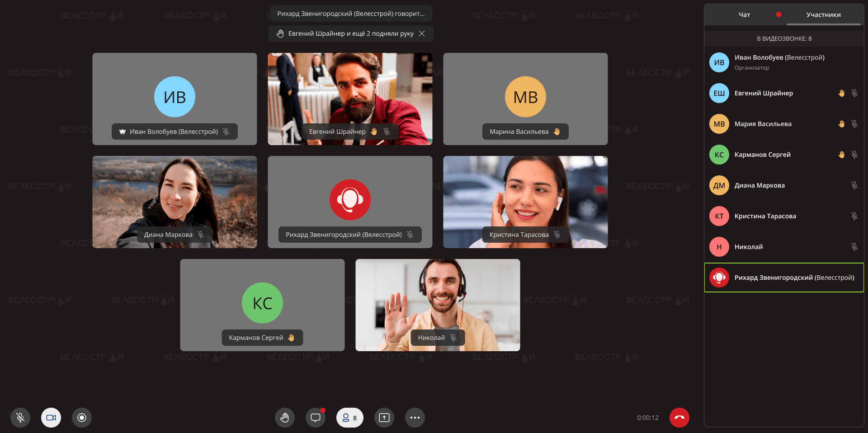The width and height of the screenshot is (868, 433).
Task: Click muted mic icon for Диана Маркова in list
Action: pos(854,185)
